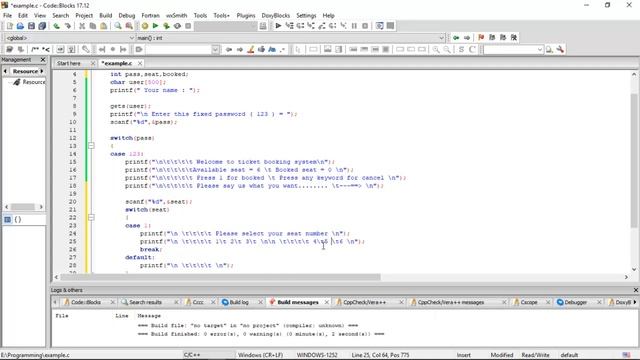Undo the last edit

(56, 26)
